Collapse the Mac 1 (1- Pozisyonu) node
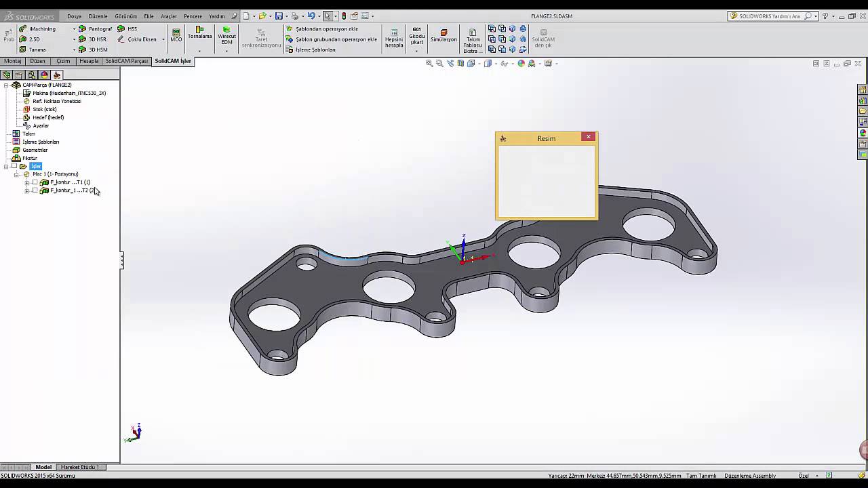Screen dimensions: 868x488 pos(16,174)
